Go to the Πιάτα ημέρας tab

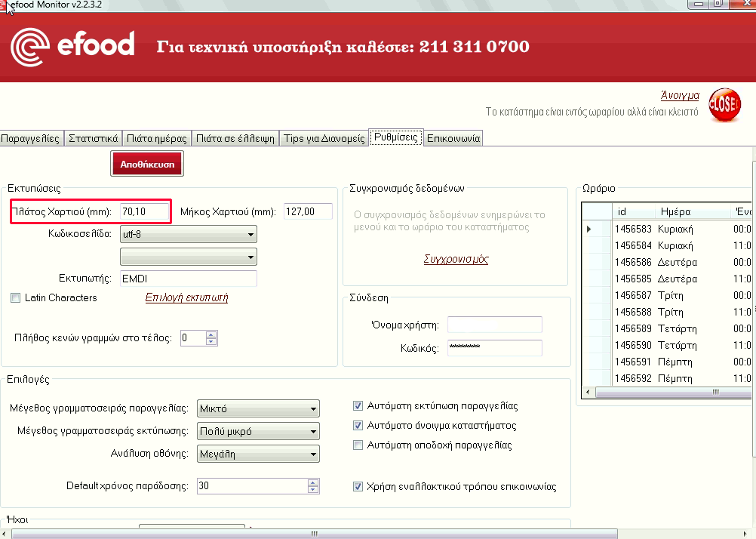157,138
